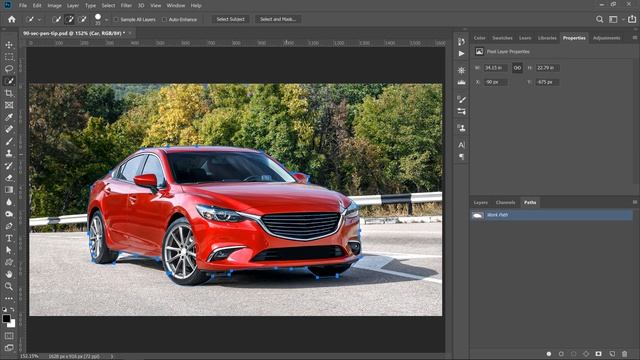Open the Histogram panel icon

[x=461, y=82]
